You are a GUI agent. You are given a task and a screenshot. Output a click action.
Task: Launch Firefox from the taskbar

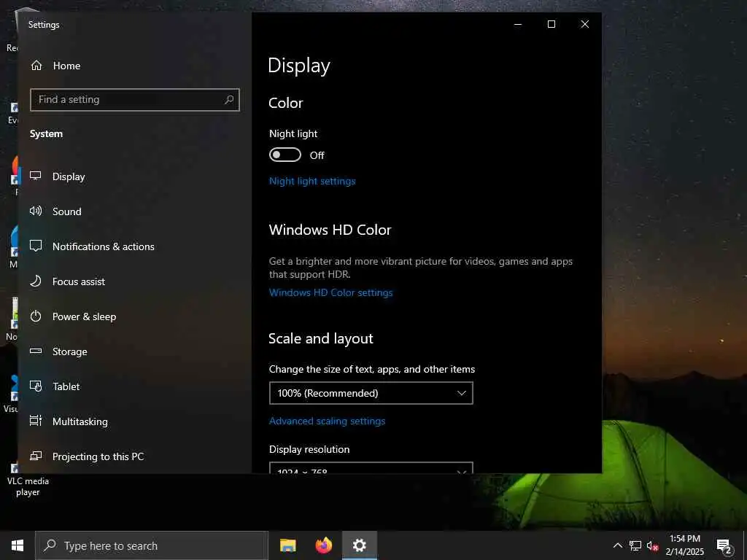click(323, 545)
